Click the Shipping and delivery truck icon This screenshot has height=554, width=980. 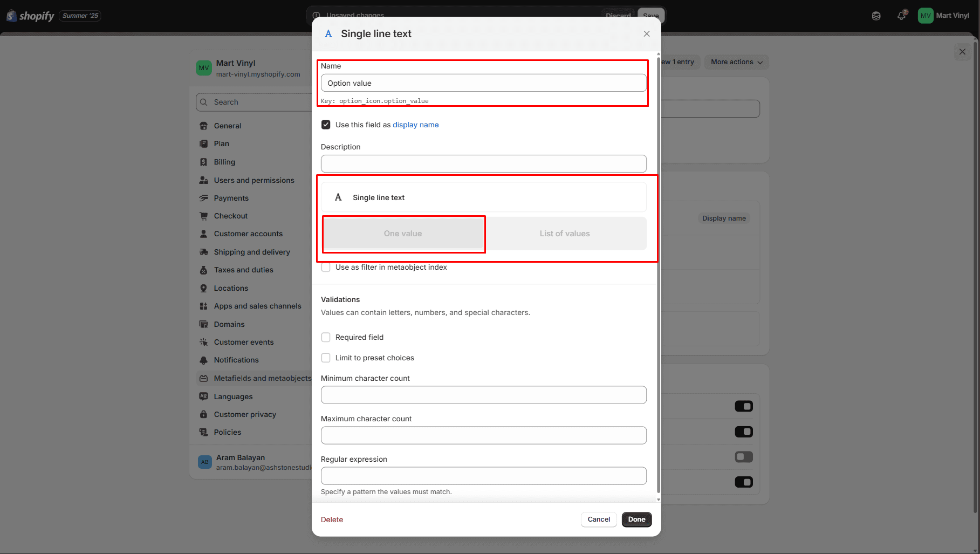(x=203, y=252)
